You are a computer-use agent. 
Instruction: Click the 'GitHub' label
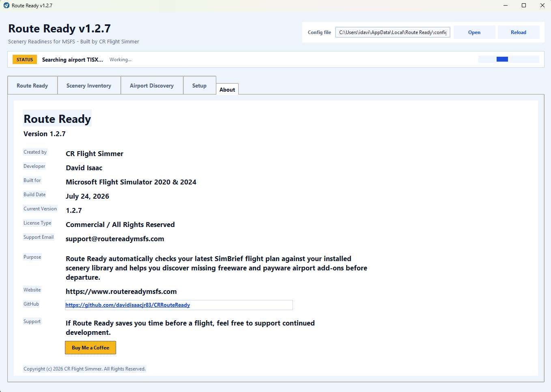tap(31, 304)
